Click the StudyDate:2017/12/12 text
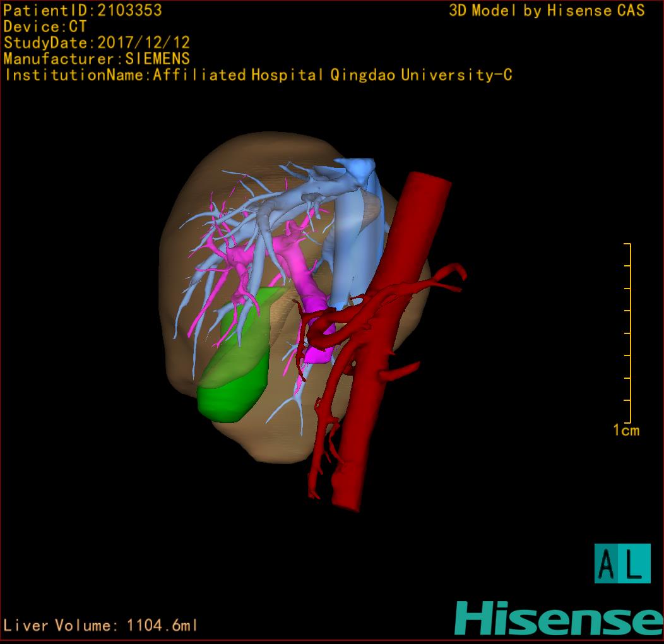This screenshot has height=644, width=664. (97, 43)
